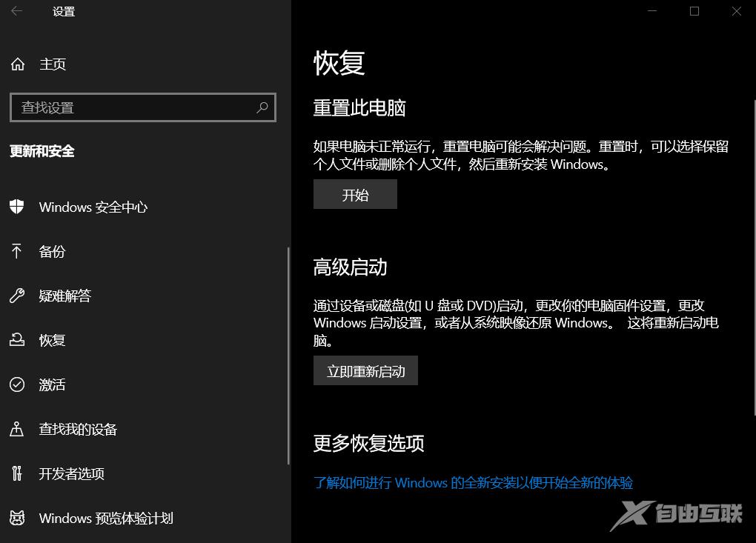Image resolution: width=756 pixels, height=543 pixels.
Task: Click the 高级启动 heading
Action: pyautogui.click(x=350, y=267)
